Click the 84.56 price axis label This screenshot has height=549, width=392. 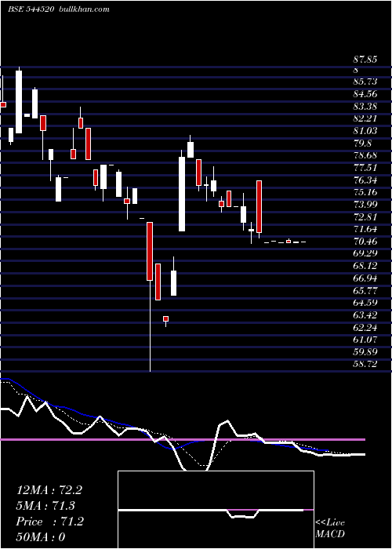click(365, 93)
